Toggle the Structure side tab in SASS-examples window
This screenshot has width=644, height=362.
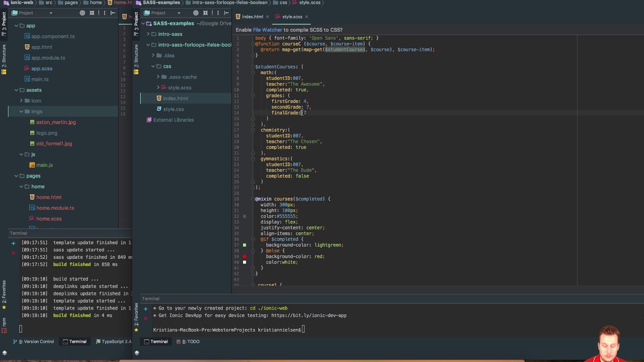[x=136, y=59]
